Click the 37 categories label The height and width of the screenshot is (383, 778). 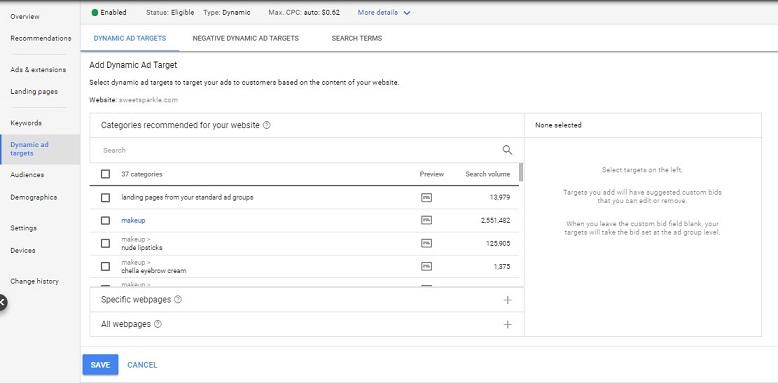click(x=141, y=174)
